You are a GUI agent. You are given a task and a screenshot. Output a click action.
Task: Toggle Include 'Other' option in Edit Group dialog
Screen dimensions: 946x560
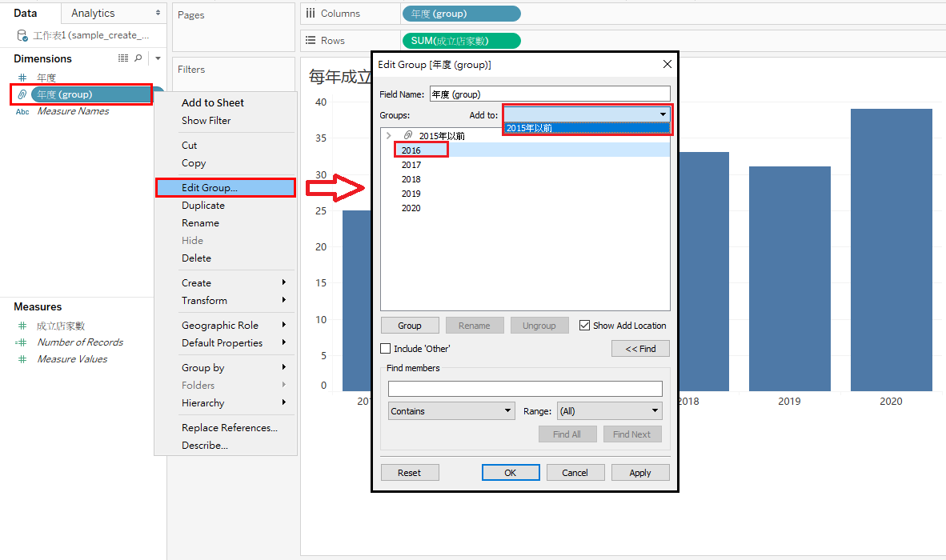pyautogui.click(x=387, y=348)
